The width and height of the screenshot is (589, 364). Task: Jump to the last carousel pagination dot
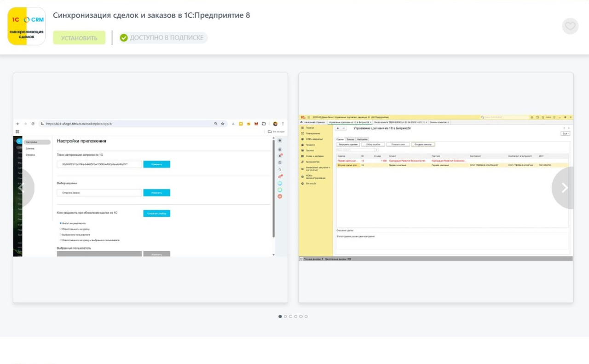[306, 317]
